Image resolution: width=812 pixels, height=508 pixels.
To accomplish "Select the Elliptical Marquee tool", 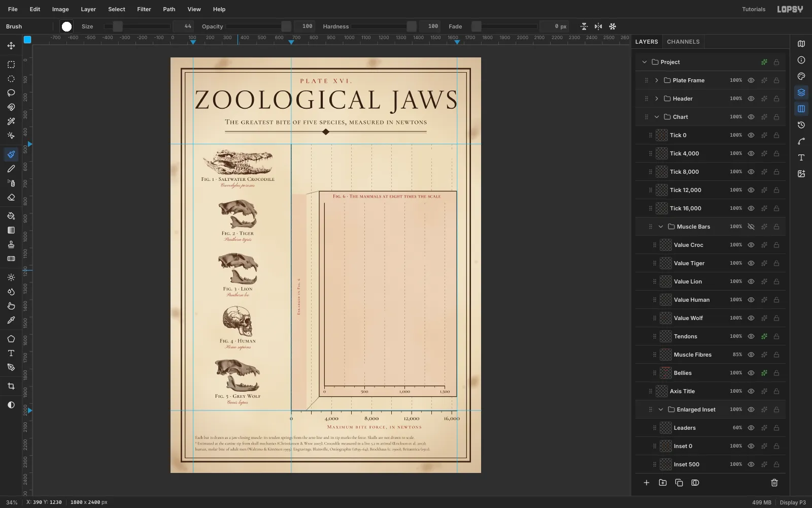I will (11, 79).
